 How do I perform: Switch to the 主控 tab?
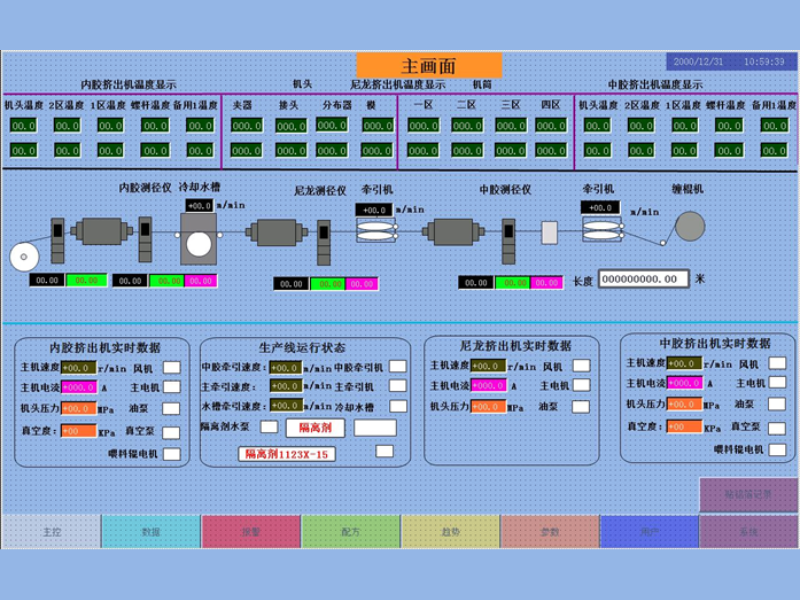click(x=52, y=532)
